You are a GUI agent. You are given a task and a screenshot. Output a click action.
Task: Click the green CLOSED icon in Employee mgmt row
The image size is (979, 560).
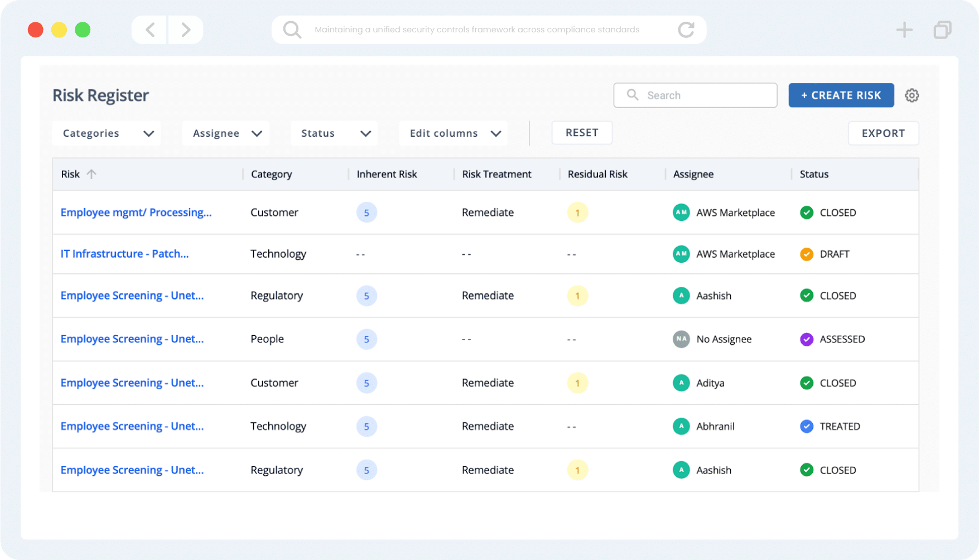point(807,213)
